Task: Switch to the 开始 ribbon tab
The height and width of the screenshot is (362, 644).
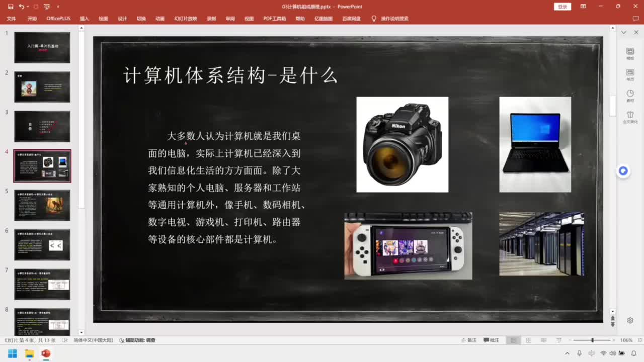Action: (32, 19)
